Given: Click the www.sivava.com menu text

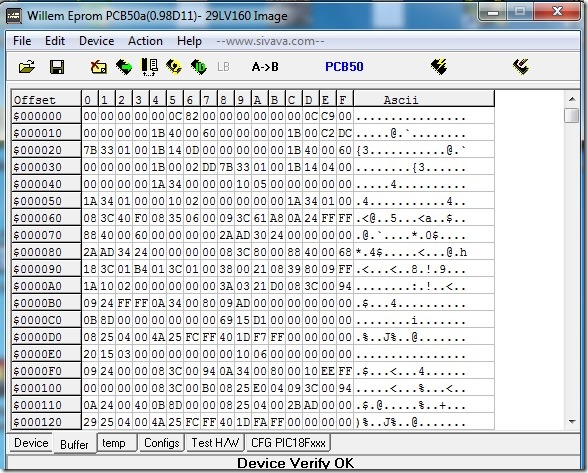Looking at the screenshot, I should [x=270, y=41].
